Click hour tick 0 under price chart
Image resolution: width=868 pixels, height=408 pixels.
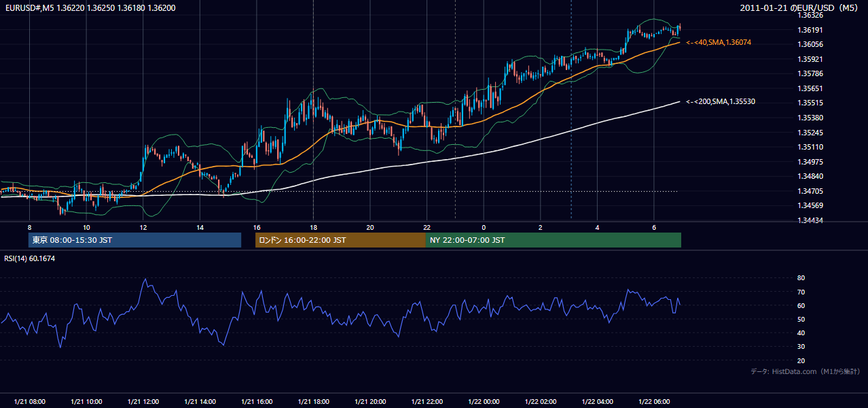coord(484,227)
